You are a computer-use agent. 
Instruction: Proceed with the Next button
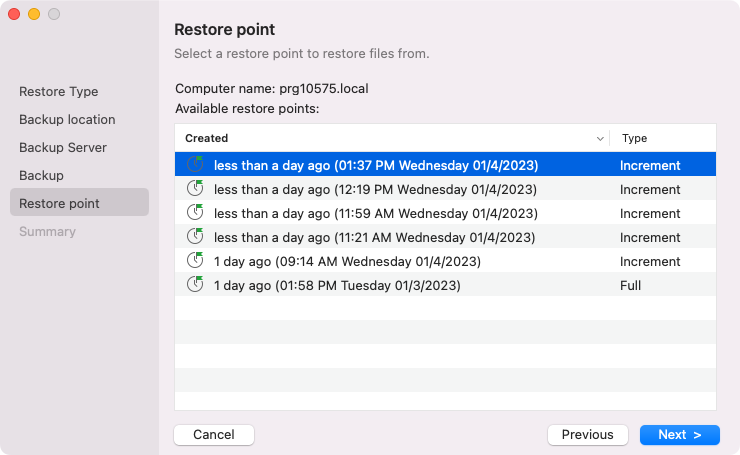[x=679, y=434]
